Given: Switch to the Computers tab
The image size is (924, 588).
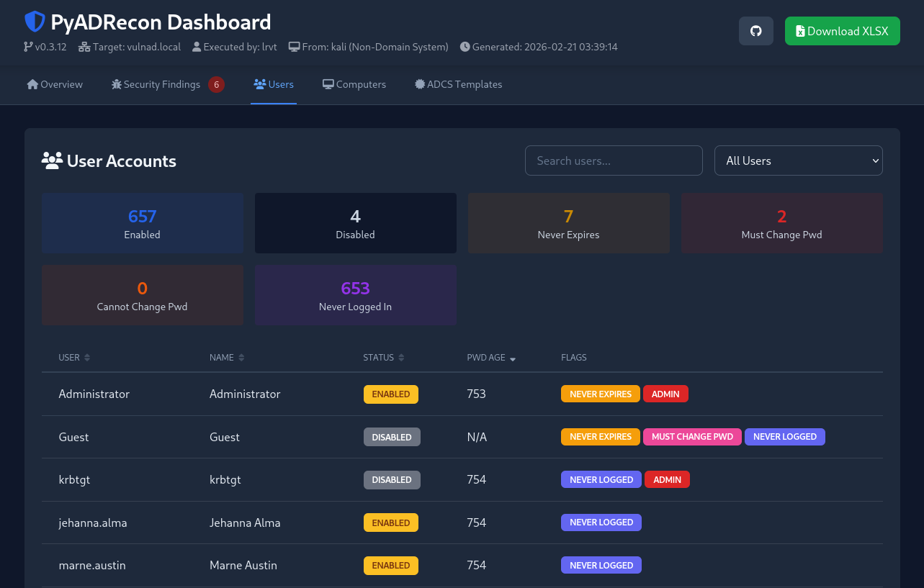Looking at the screenshot, I should tap(354, 84).
